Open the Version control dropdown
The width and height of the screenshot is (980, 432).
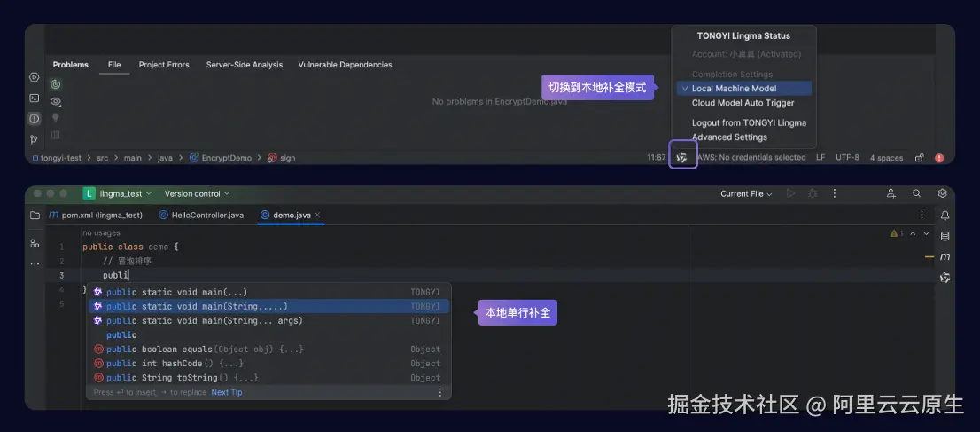[x=197, y=193]
